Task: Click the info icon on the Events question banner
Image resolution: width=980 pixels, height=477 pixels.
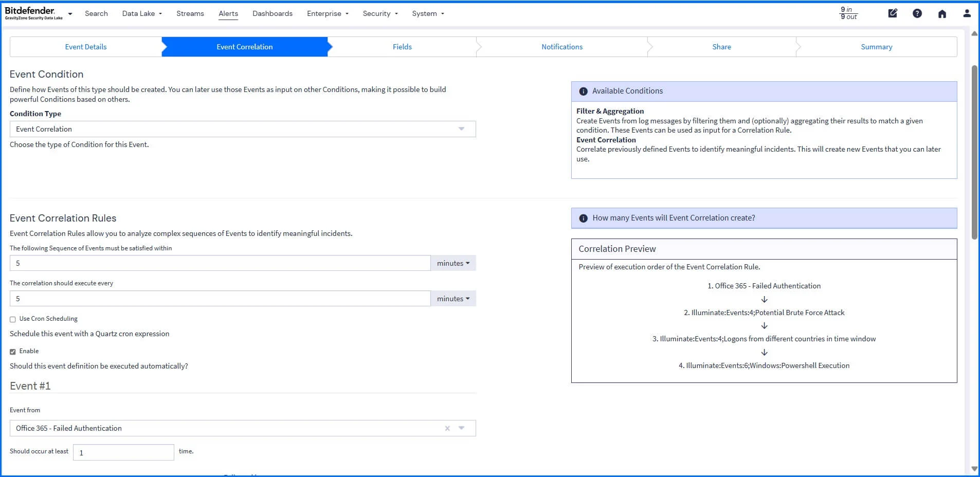Action: pyautogui.click(x=583, y=218)
